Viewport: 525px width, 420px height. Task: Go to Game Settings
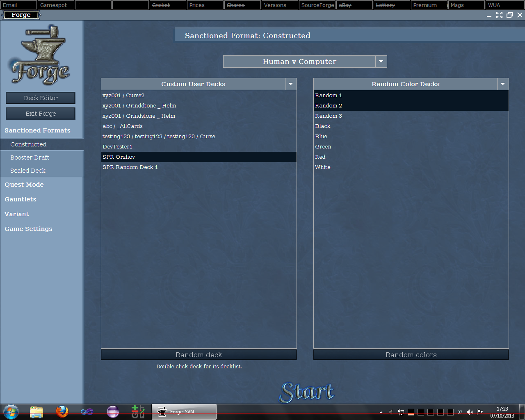coord(28,229)
